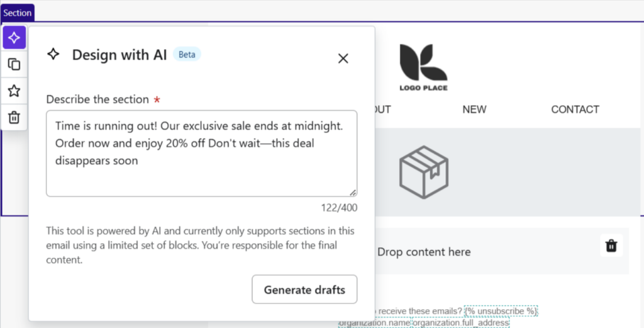The image size is (644, 328).
Task: Click the 122/400 character counter
Action: click(x=339, y=208)
